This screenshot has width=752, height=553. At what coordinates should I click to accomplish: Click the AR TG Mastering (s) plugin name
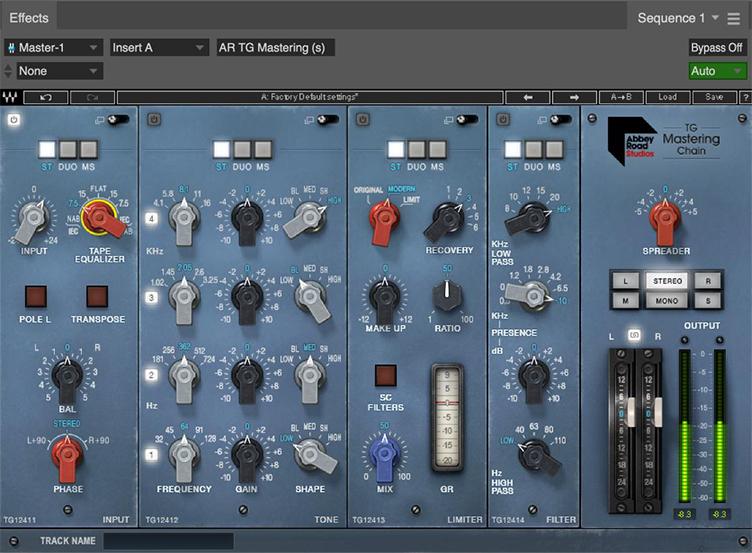(x=275, y=47)
